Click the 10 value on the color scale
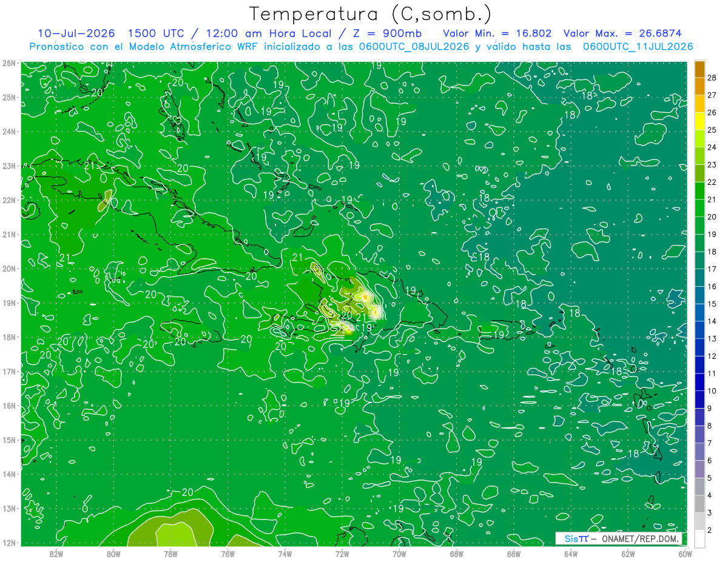This screenshot has width=728, height=562. 712,391
